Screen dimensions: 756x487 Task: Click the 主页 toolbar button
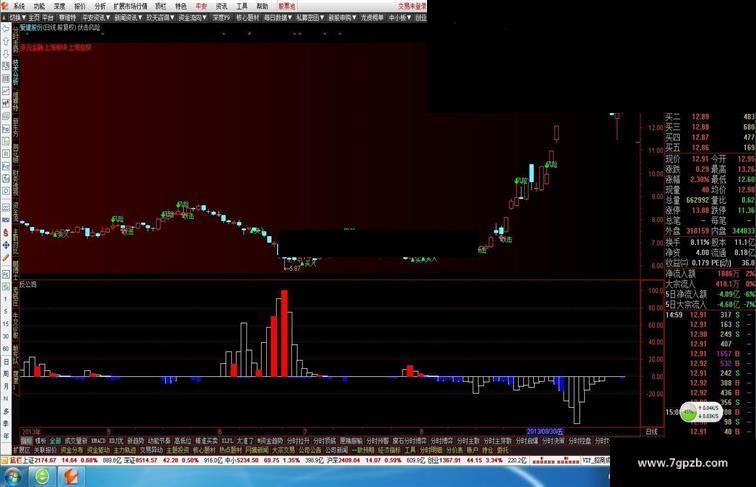[34, 17]
